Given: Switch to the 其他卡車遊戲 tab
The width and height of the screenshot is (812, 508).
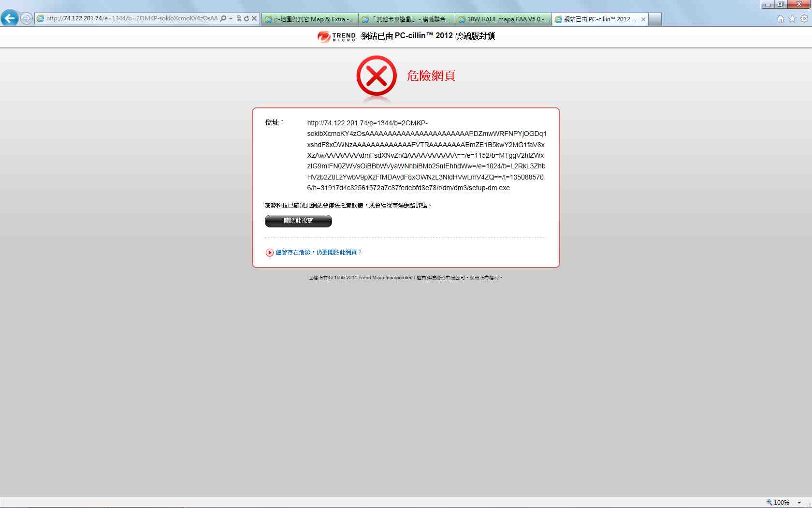Looking at the screenshot, I should point(407,19).
